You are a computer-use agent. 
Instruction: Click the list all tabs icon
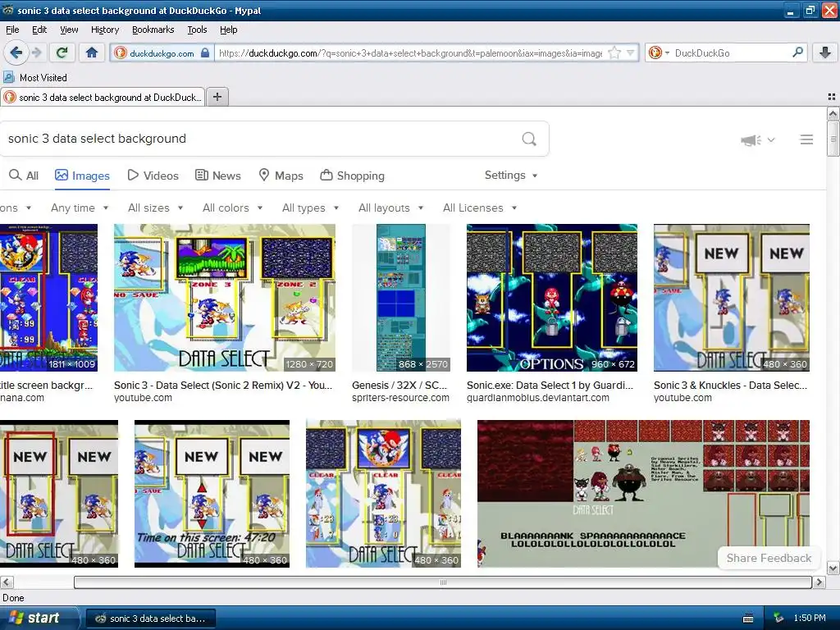(x=832, y=97)
